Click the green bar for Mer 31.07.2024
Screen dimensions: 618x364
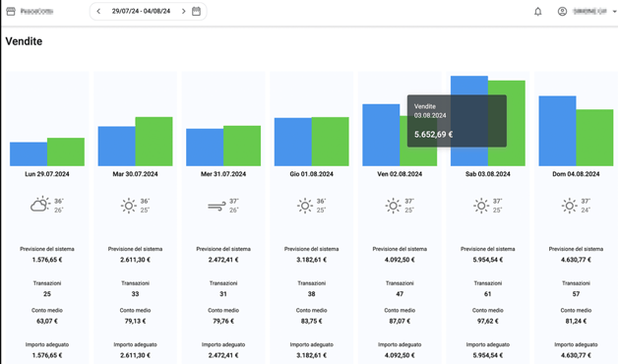click(242, 146)
